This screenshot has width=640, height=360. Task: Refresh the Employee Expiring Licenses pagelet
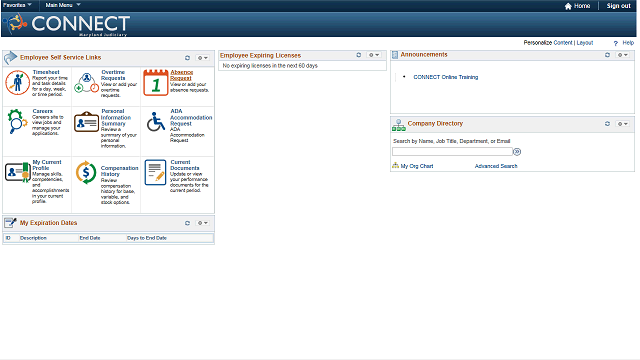click(359, 55)
